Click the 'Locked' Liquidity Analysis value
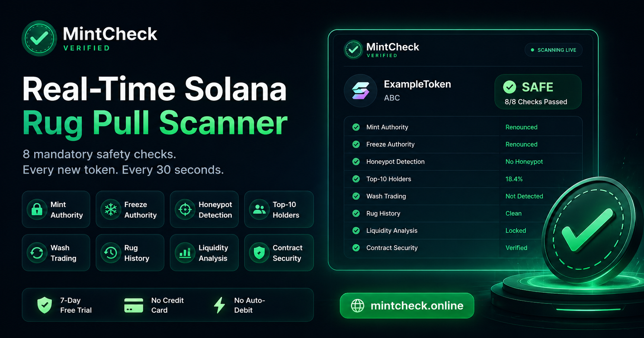This screenshot has height=338, width=644. coord(516,231)
